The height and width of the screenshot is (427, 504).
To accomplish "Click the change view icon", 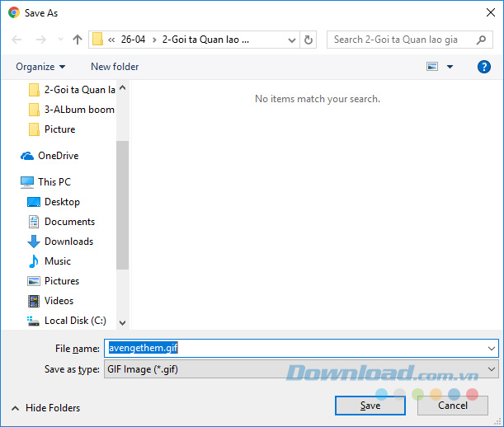I will point(432,67).
